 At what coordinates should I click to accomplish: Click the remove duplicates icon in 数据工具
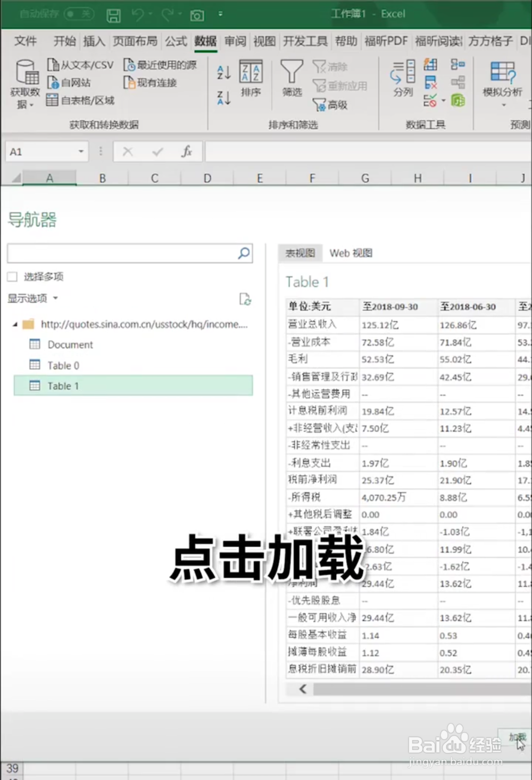pos(430,83)
